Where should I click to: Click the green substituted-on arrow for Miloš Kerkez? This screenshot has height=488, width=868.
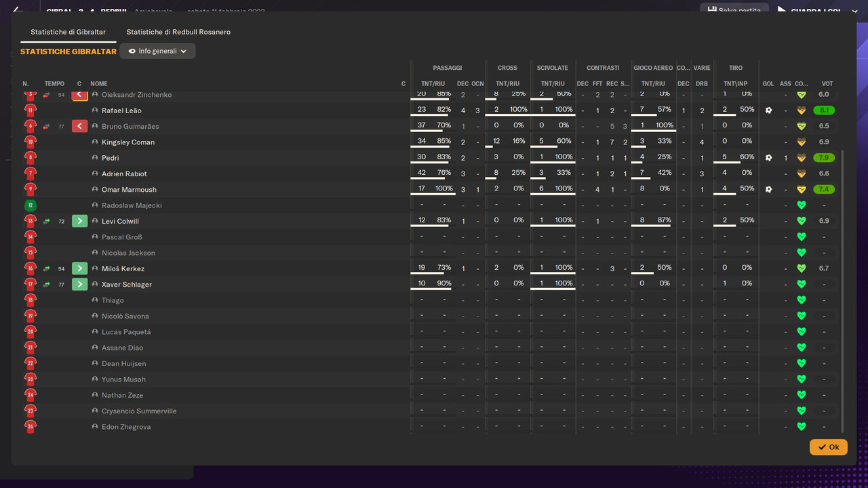click(79, 268)
